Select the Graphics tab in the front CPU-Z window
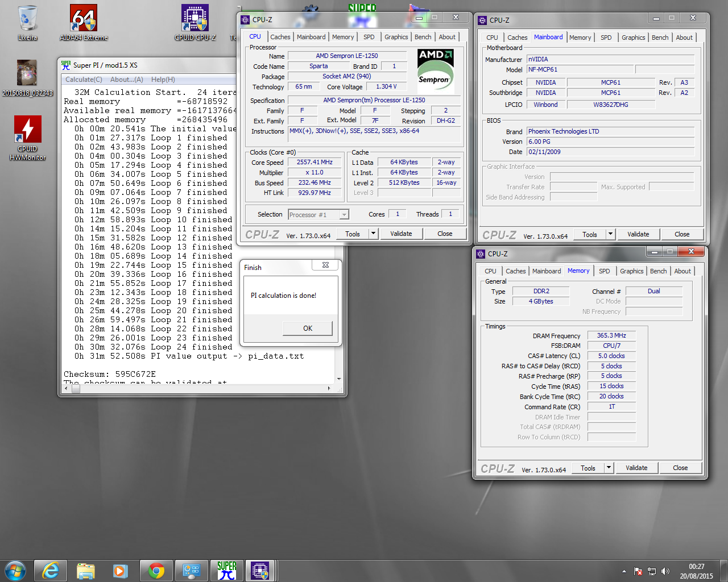Image resolution: width=728 pixels, height=582 pixels. [396, 37]
